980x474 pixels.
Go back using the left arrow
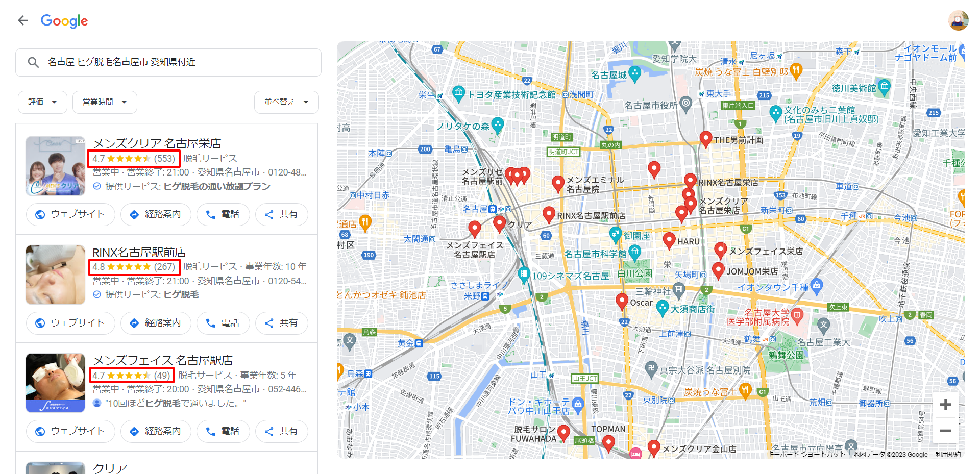click(x=23, y=20)
